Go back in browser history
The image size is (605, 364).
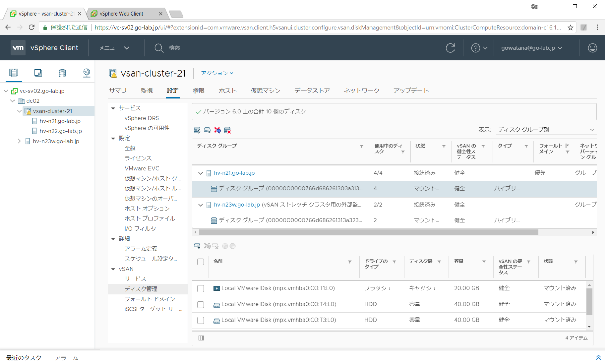[8, 27]
